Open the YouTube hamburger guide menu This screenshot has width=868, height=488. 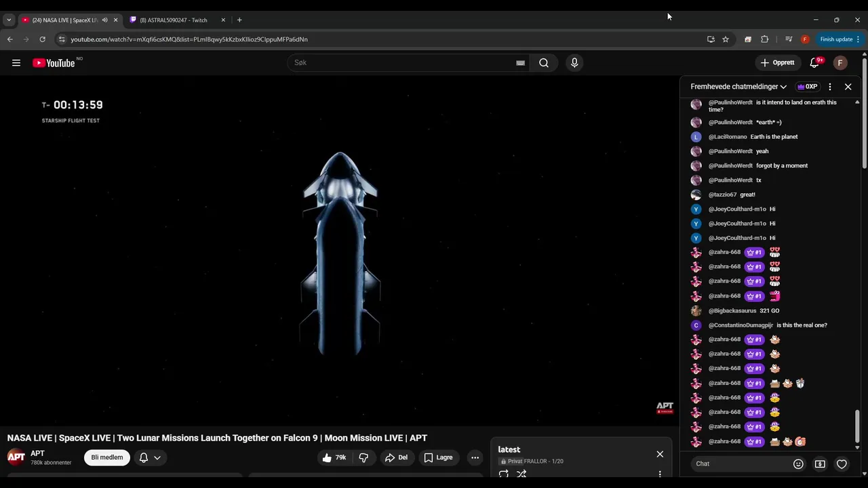(x=16, y=63)
